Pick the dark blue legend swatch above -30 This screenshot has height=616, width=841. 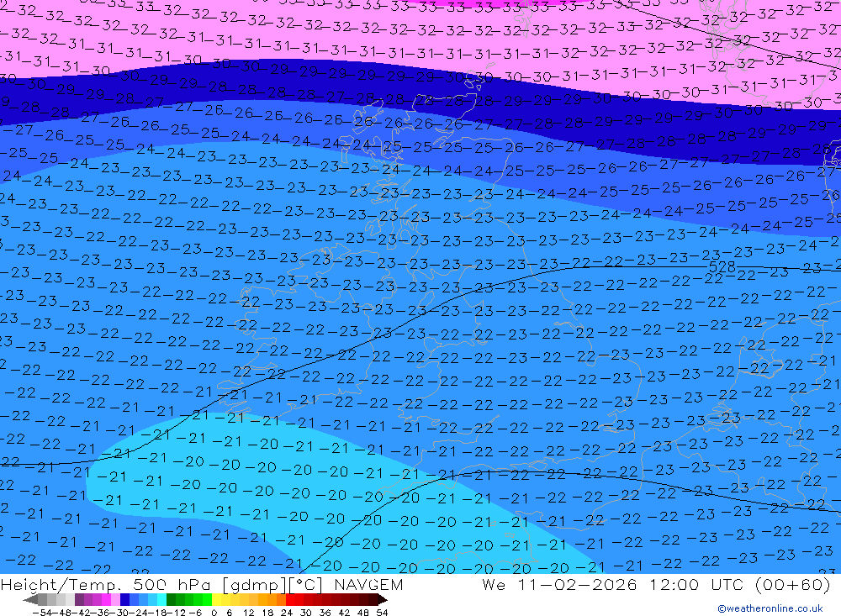(x=124, y=599)
